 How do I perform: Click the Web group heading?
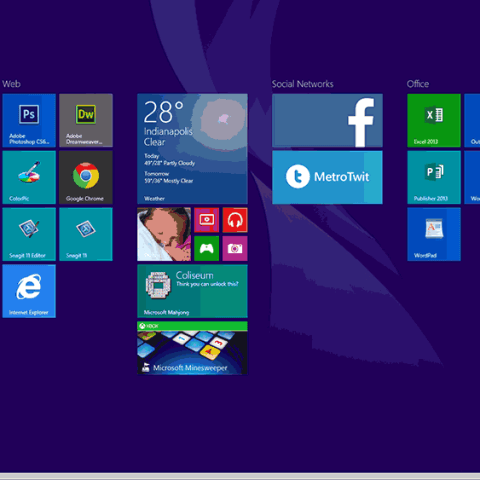tap(11, 84)
